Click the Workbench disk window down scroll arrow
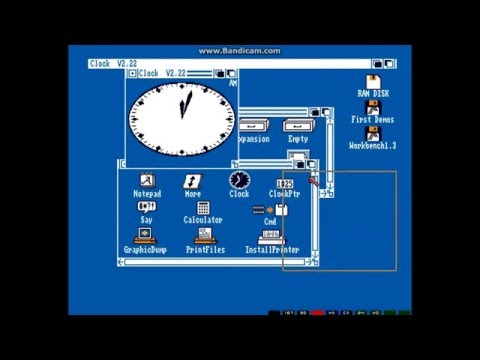 tap(330, 186)
